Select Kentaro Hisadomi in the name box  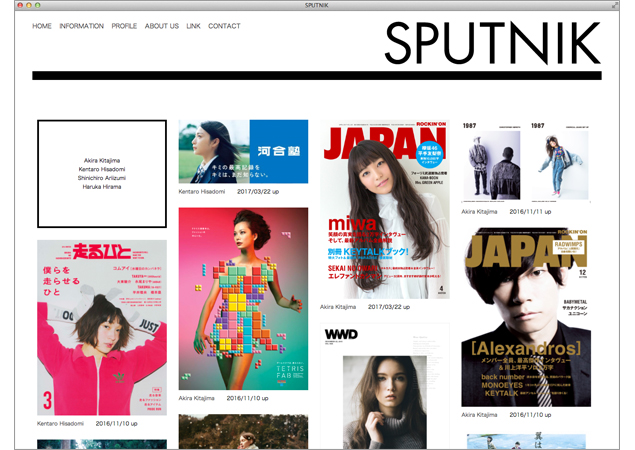point(102,169)
